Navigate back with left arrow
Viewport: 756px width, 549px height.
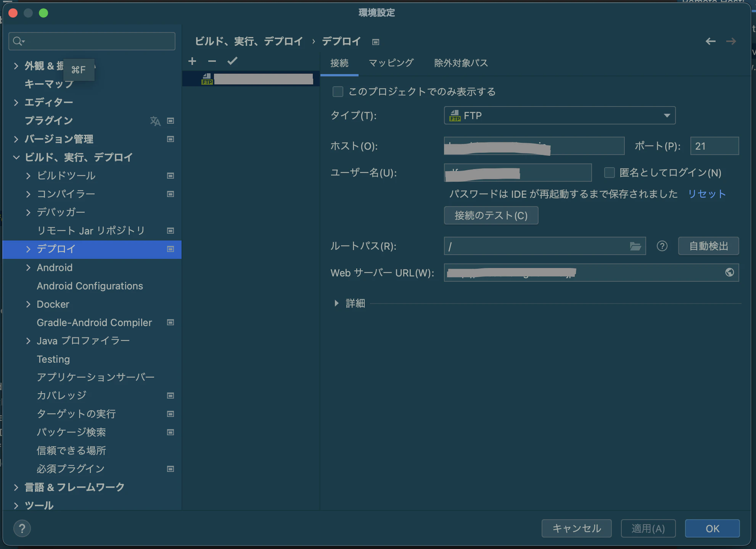(x=710, y=41)
